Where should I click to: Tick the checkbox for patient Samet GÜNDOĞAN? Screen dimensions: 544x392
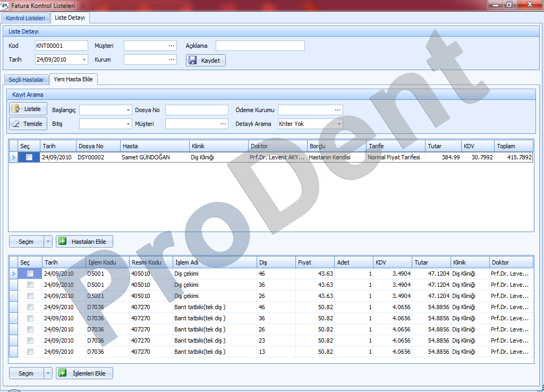[x=29, y=157]
